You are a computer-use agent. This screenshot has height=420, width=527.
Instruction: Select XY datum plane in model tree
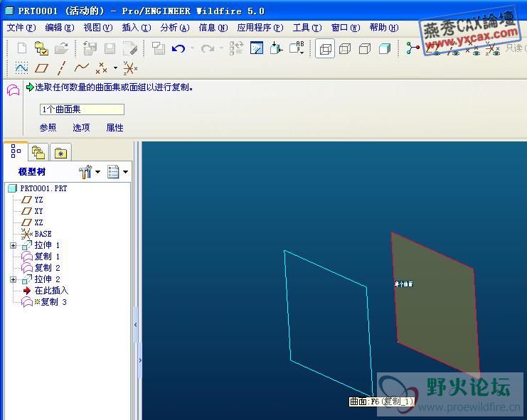click(x=32, y=211)
